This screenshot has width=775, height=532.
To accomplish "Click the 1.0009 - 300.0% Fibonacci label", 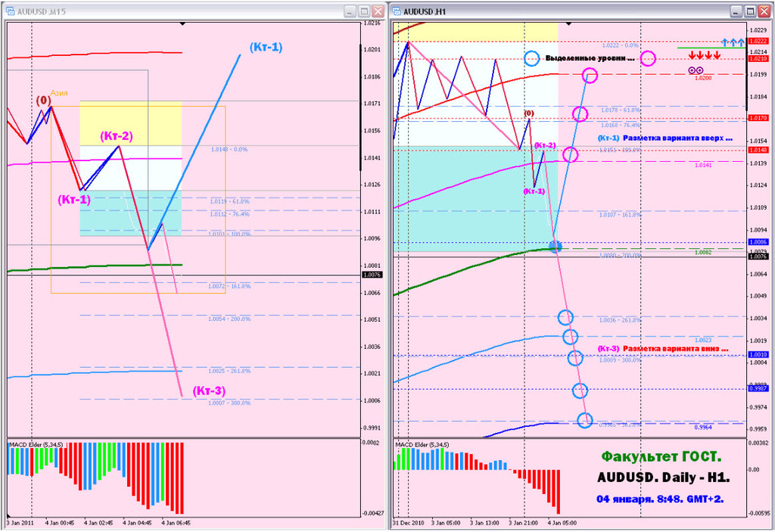I will click(621, 360).
